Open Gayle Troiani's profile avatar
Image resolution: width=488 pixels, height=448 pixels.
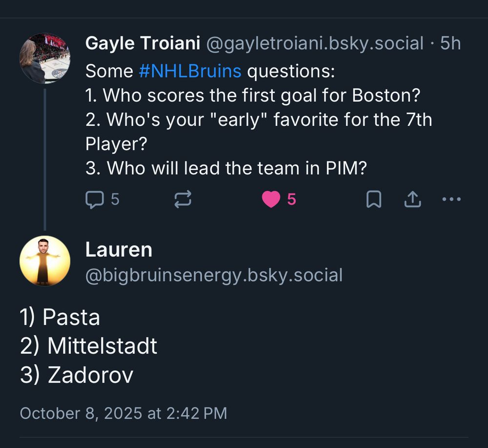[x=45, y=58]
